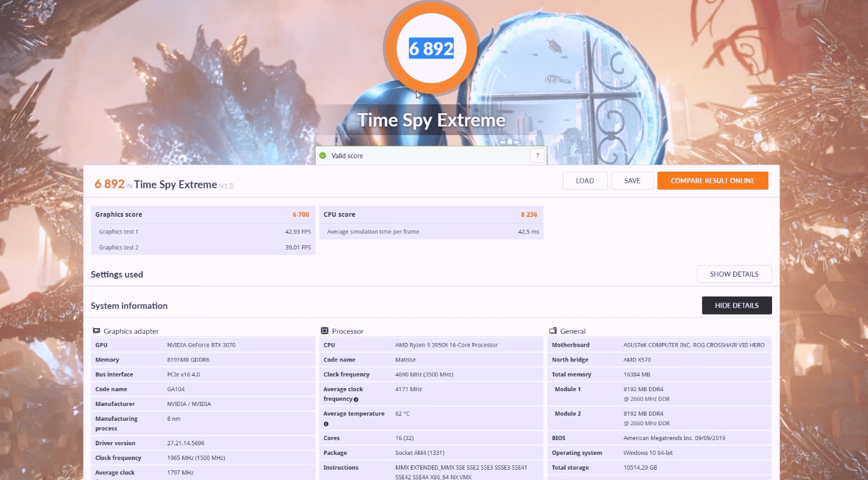This screenshot has width=868, height=480.
Task: Click the Graphics test 2 row
Action: click(x=202, y=248)
